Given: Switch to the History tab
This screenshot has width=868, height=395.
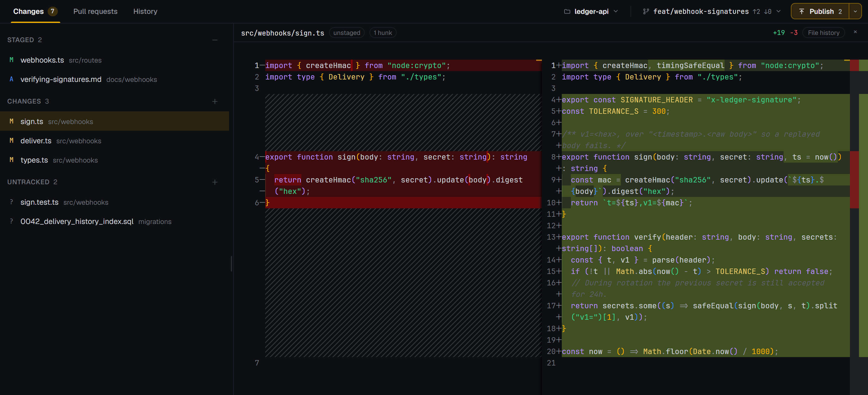Looking at the screenshot, I should pyautogui.click(x=145, y=11).
